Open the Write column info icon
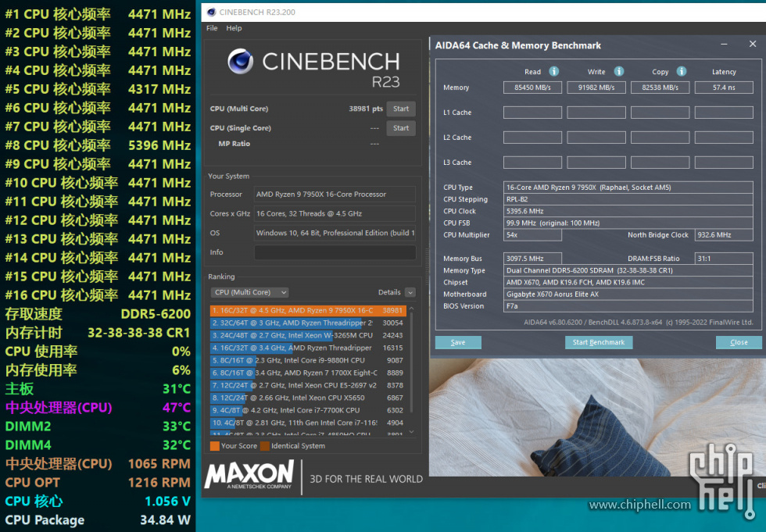The width and height of the screenshot is (766, 532). pyautogui.click(x=619, y=71)
